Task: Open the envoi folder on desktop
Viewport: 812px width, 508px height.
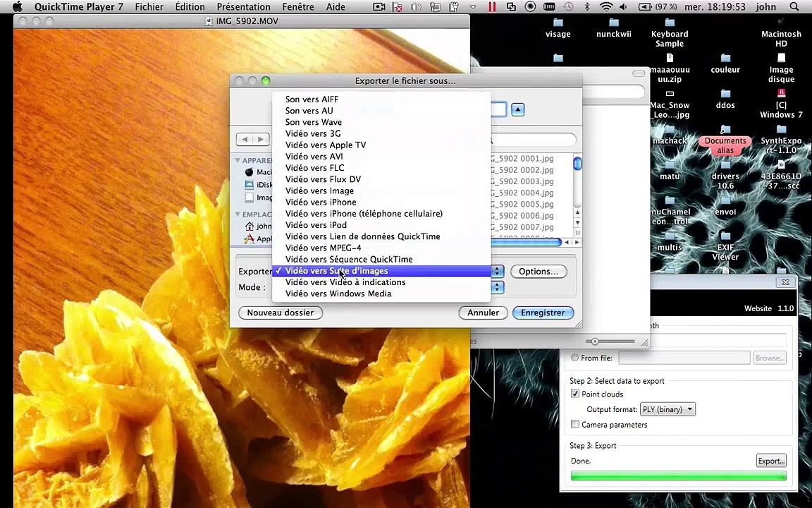Action: 725,200
